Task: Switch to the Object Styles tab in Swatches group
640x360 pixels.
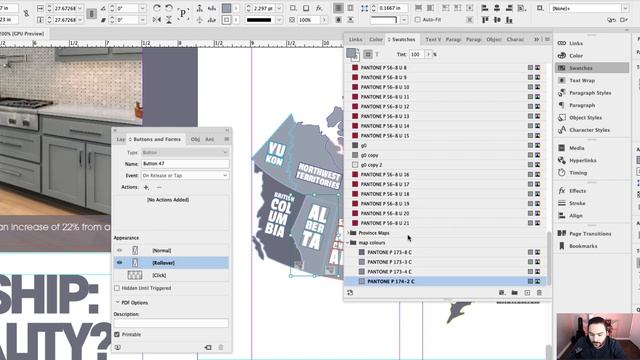Action: (494, 39)
